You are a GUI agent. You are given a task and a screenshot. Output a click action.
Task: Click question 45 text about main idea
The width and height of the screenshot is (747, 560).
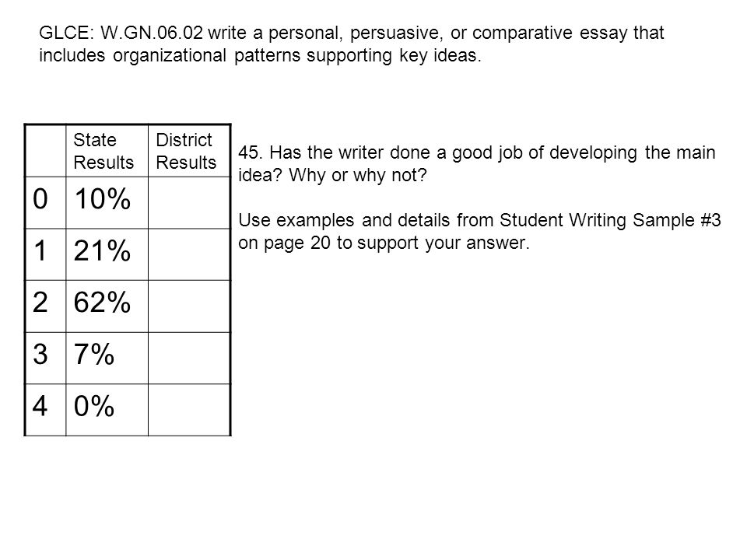[x=476, y=164]
